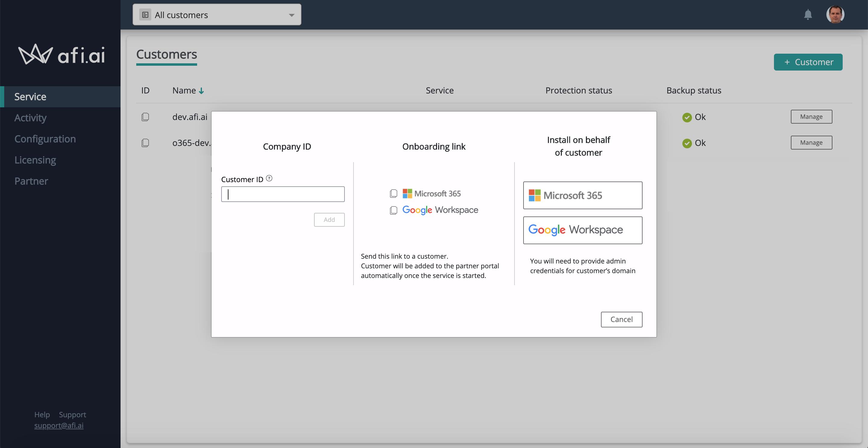Open Licensing in sidebar
868x448 pixels.
click(x=35, y=160)
